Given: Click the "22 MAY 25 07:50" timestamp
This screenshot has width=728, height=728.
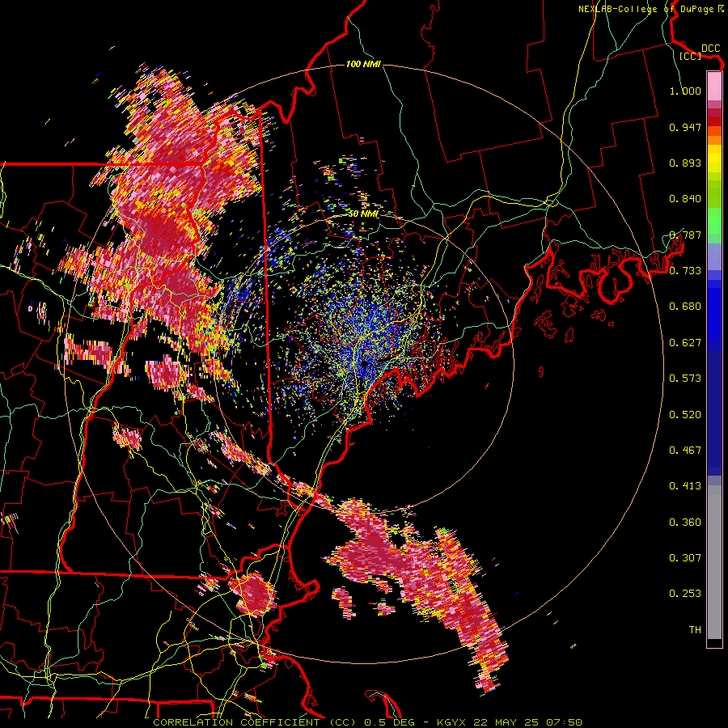Looking at the screenshot, I should 527,722.
